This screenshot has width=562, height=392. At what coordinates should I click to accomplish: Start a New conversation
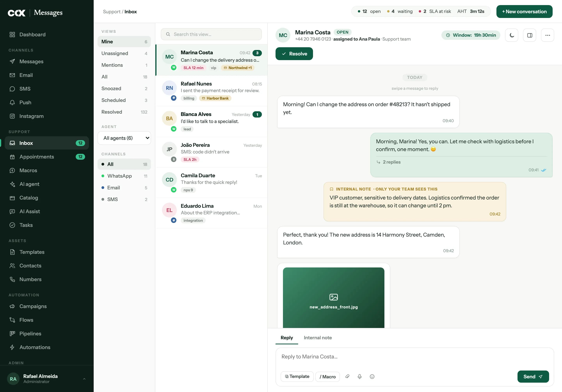(524, 12)
